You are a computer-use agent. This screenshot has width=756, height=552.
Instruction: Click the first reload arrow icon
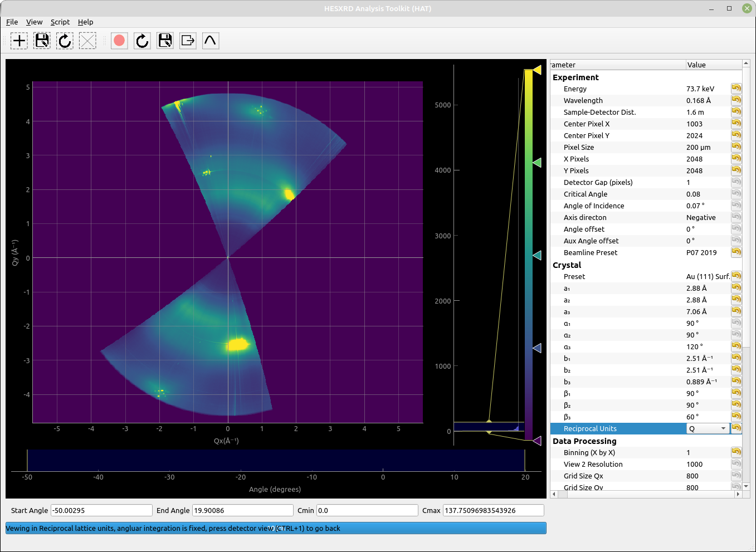[65, 41]
